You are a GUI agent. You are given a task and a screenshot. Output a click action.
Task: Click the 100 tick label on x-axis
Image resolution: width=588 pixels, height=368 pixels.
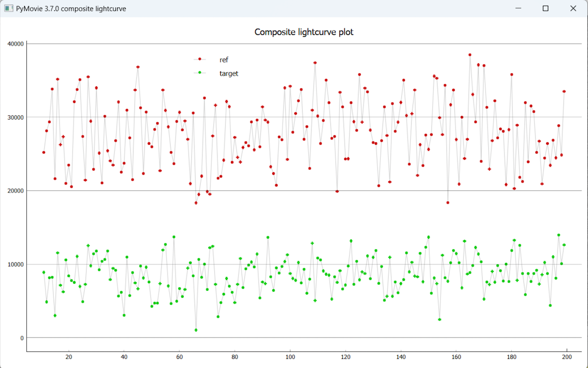click(x=290, y=357)
